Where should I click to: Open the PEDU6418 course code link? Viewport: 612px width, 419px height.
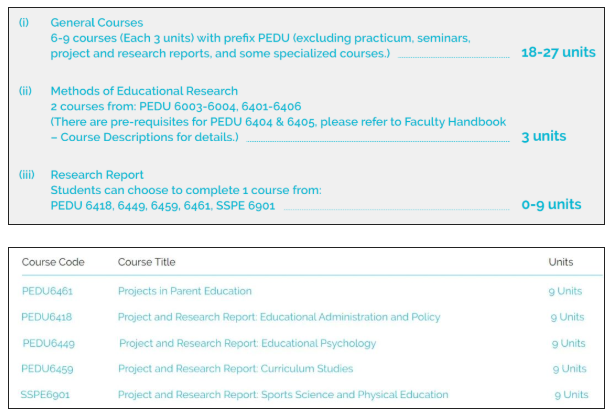pyautogui.click(x=47, y=317)
